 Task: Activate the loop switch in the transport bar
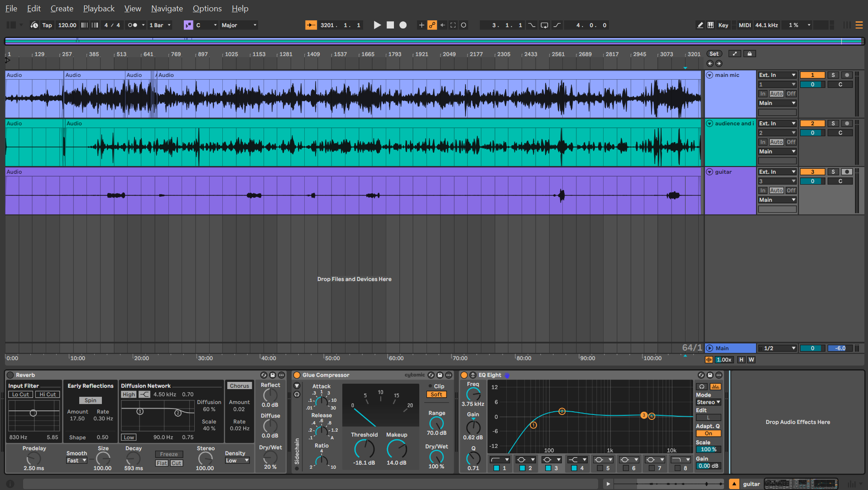point(544,25)
